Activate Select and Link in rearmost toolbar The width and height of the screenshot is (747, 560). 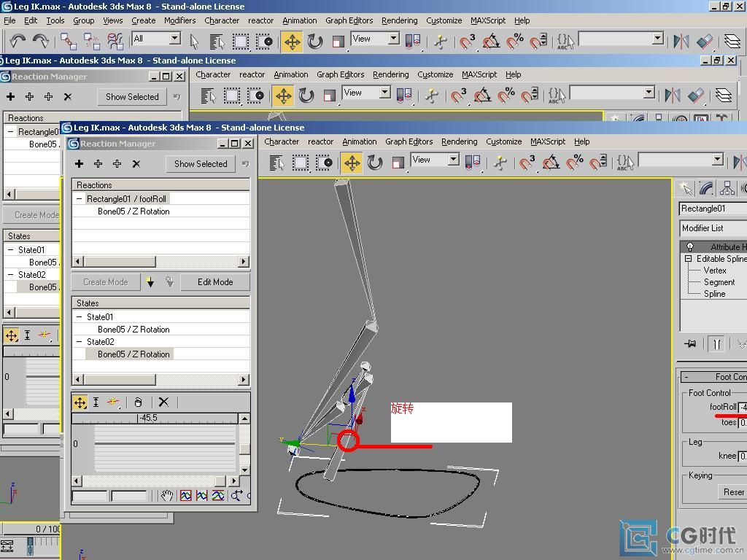pos(68,42)
